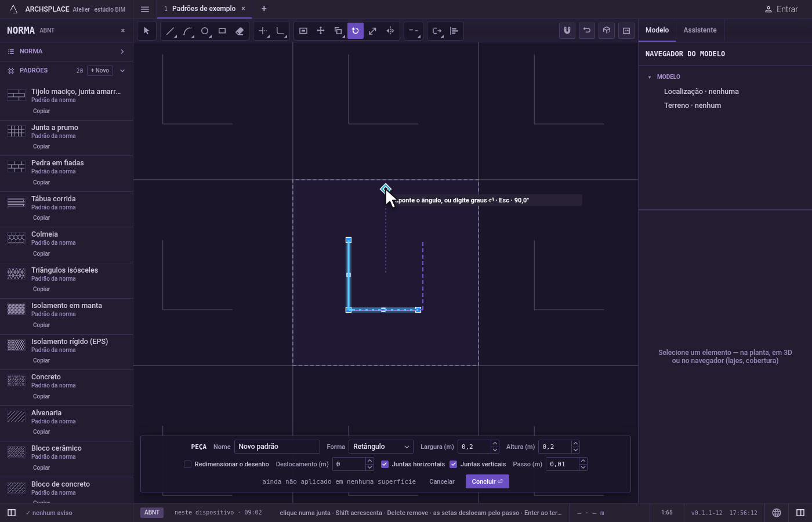Click the globe language icon in status bar

coord(777,513)
